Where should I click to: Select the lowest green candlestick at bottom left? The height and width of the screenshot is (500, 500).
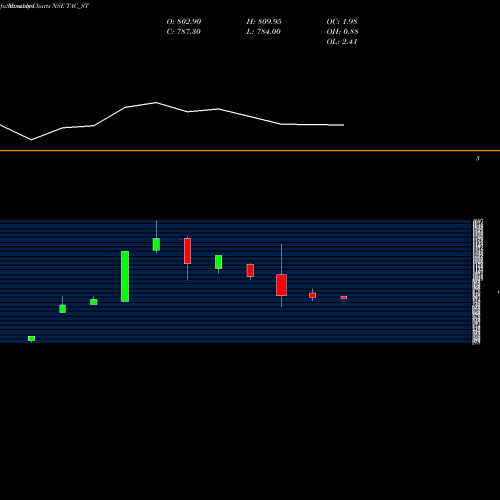pyautogui.click(x=31, y=339)
